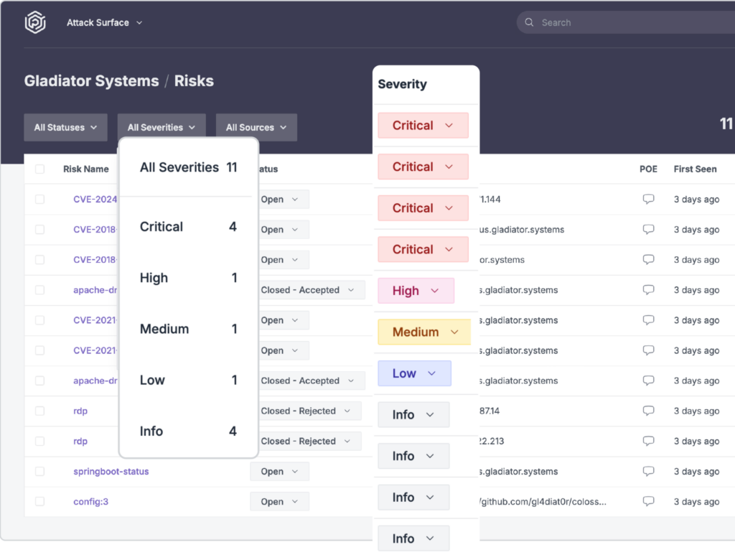This screenshot has height=560, width=735.
Task: Expand the blue Low severity dropdown
Action: (x=414, y=373)
